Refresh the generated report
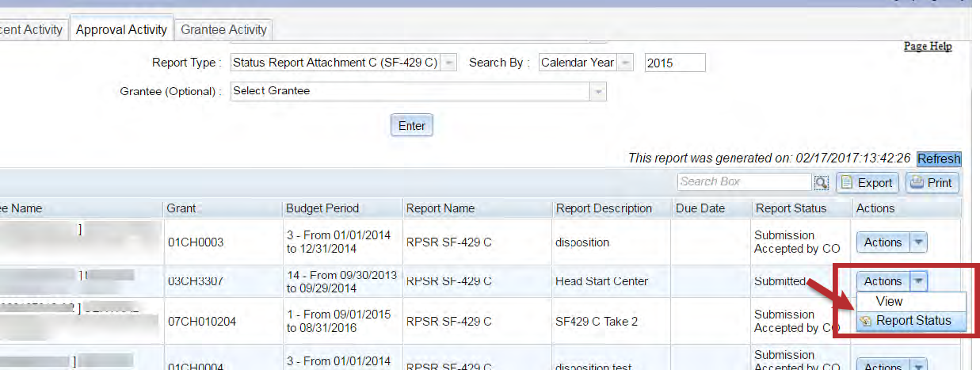Viewport: 980px width, 370px height. click(939, 158)
